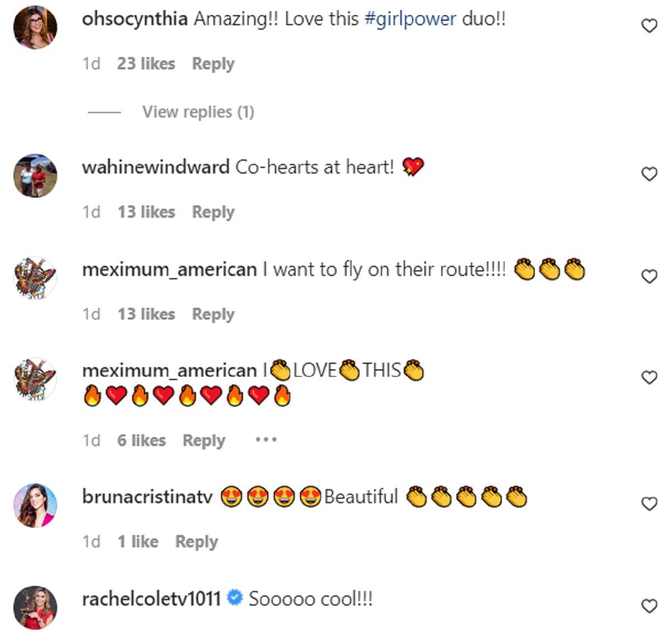672x633 pixels.
Task: Open the three-dots menu on the 'I LOVE THIS' comment
Action: [266, 440]
